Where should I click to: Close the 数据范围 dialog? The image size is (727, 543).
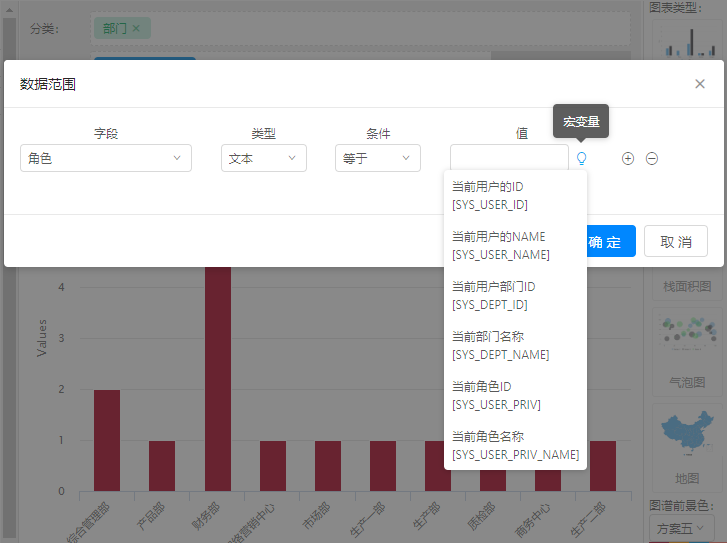click(x=700, y=84)
